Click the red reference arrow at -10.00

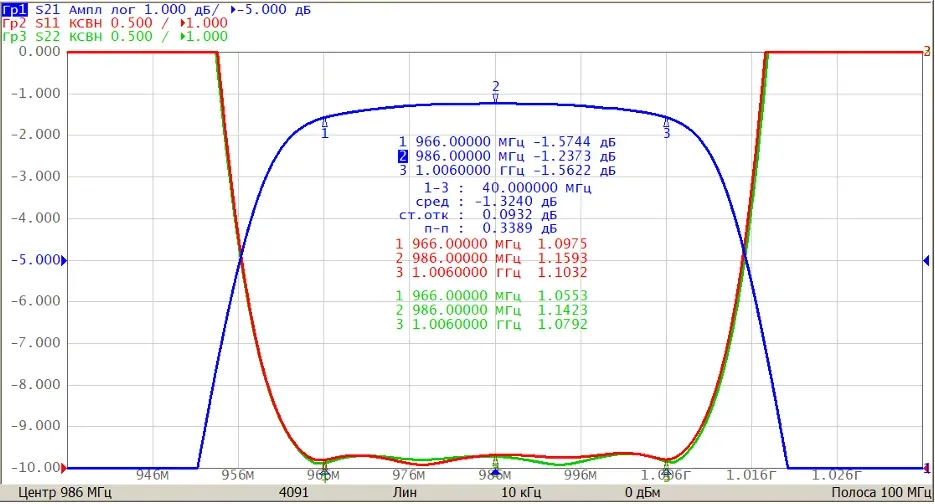pyautogui.click(x=64, y=468)
